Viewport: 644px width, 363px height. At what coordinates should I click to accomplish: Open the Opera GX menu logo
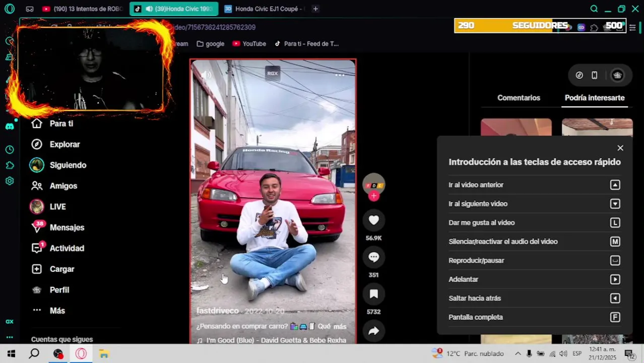[10, 9]
